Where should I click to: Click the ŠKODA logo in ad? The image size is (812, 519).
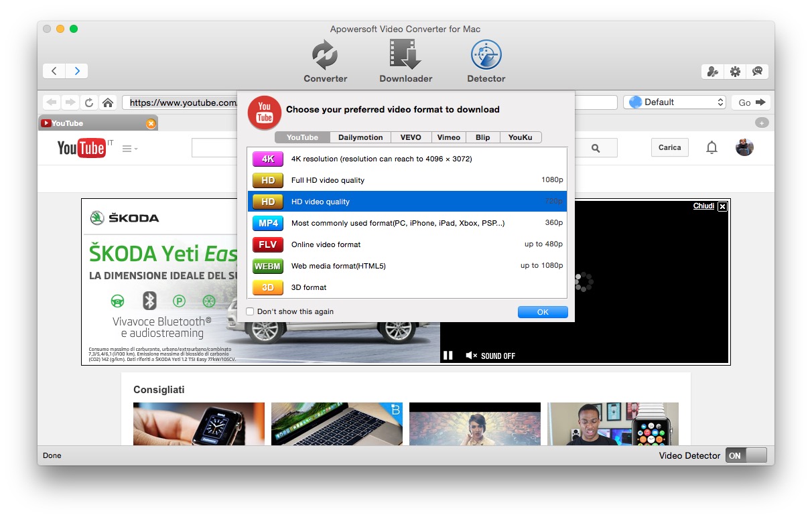[125, 218]
